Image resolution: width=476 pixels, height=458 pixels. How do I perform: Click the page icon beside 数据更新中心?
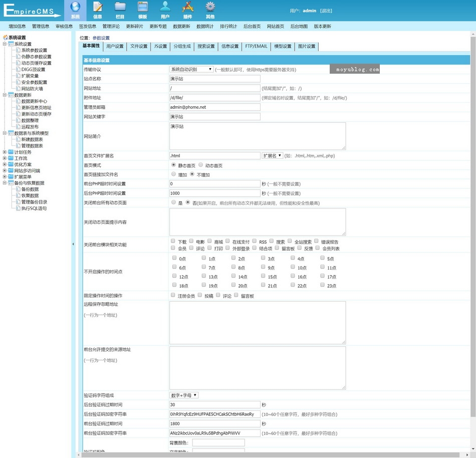pos(18,101)
